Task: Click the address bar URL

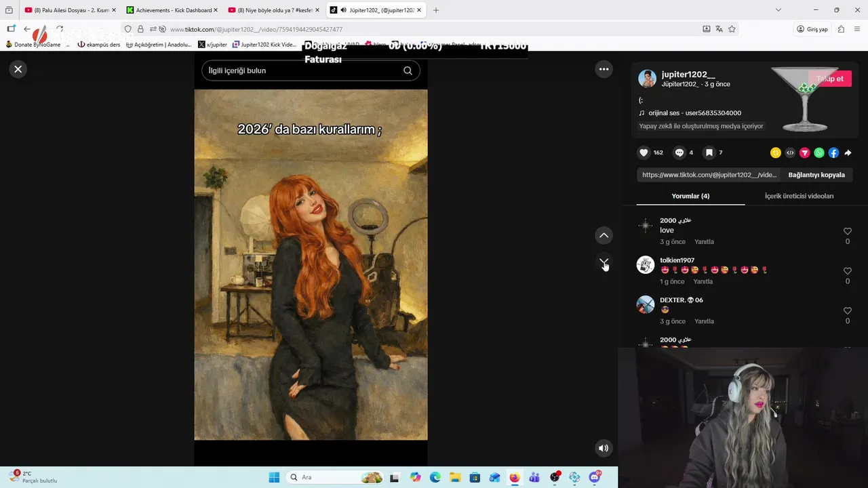Action: coord(256,29)
